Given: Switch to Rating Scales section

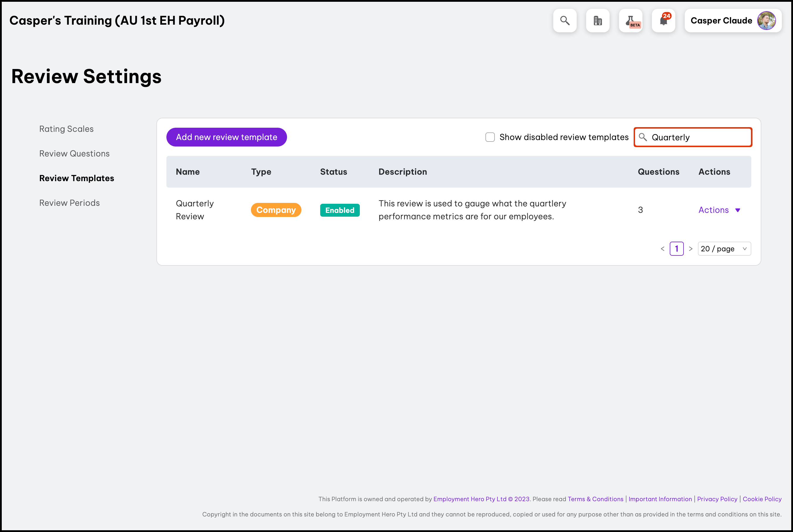Looking at the screenshot, I should pyautogui.click(x=67, y=129).
